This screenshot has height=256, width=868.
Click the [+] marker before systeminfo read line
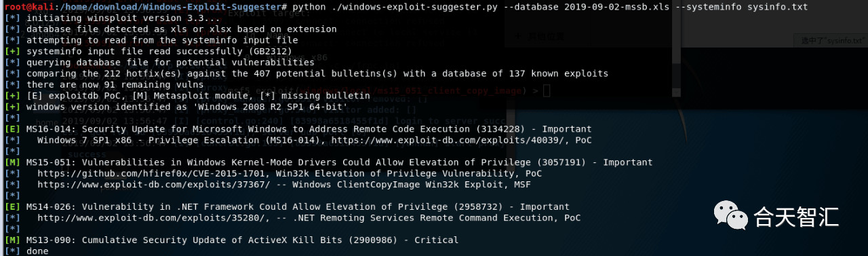[12, 51]
